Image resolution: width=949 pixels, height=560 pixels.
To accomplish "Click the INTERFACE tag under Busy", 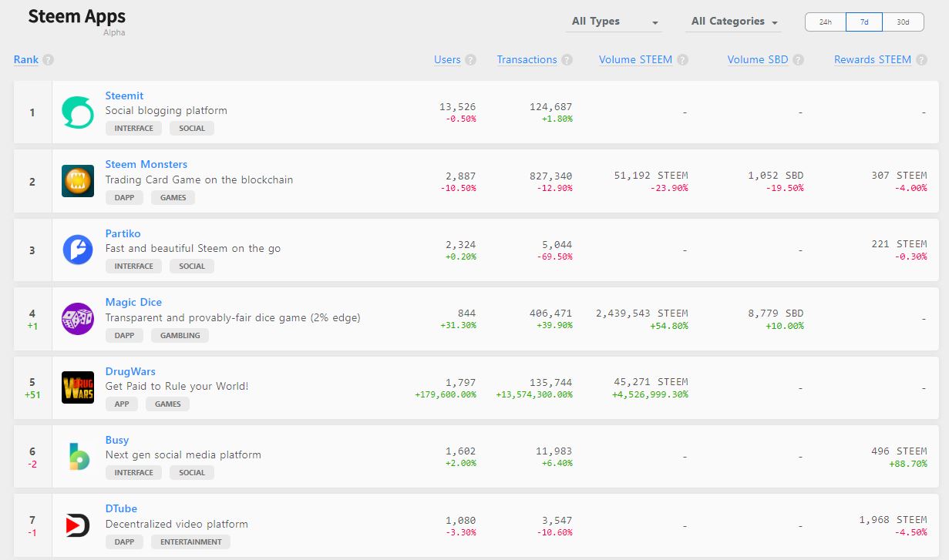I will [x=134, y=473].
